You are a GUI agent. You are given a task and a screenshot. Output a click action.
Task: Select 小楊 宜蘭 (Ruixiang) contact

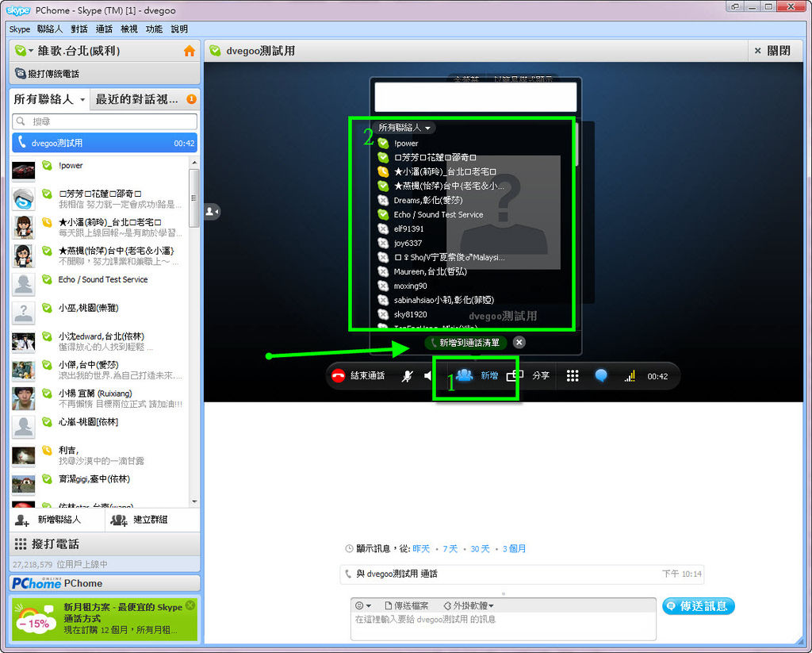pyautogui.click(x=99, y=398)
